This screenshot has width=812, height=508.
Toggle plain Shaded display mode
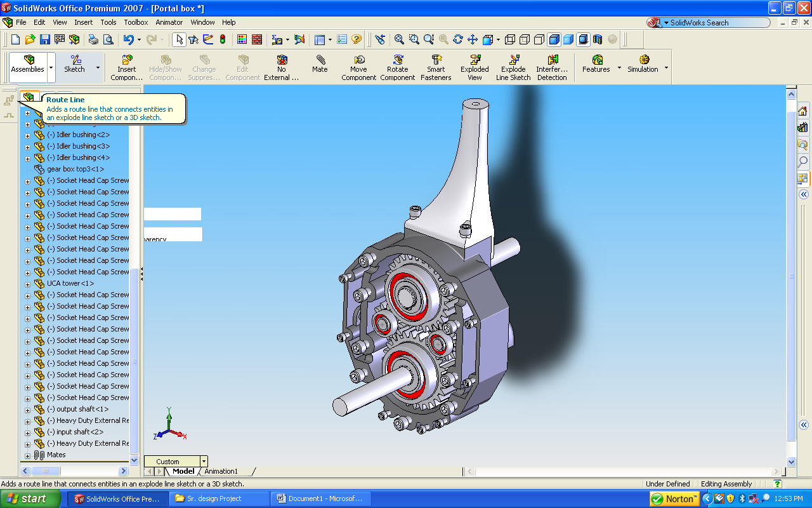568,39
